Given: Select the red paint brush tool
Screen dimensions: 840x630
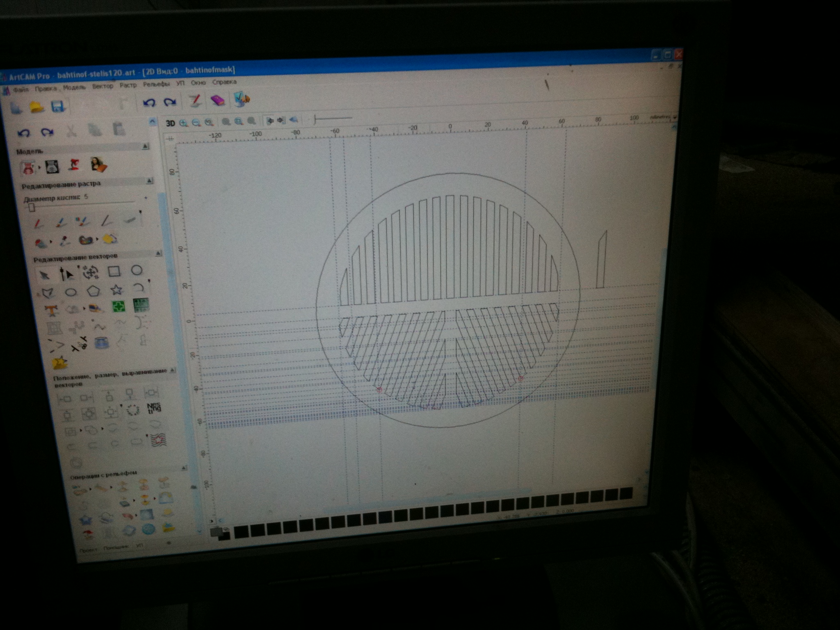Looking at the screenshot, I should tap(39, 224).
